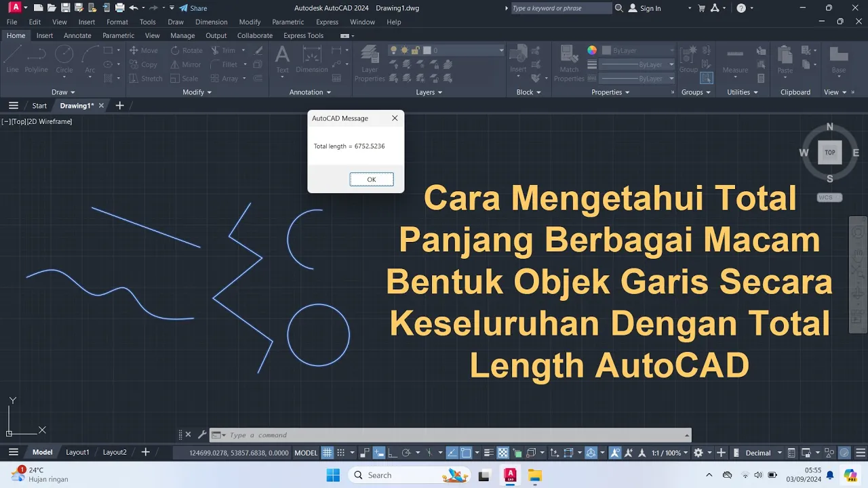The height and width of the screenshot is (488, 868).
Task: Open File Explorer from taskbar
Action: (535, 475)
